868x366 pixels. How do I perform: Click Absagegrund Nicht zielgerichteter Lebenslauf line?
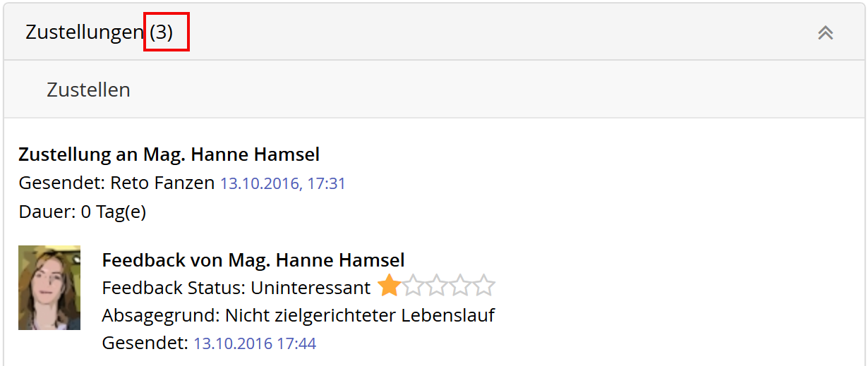click(299, 315)
